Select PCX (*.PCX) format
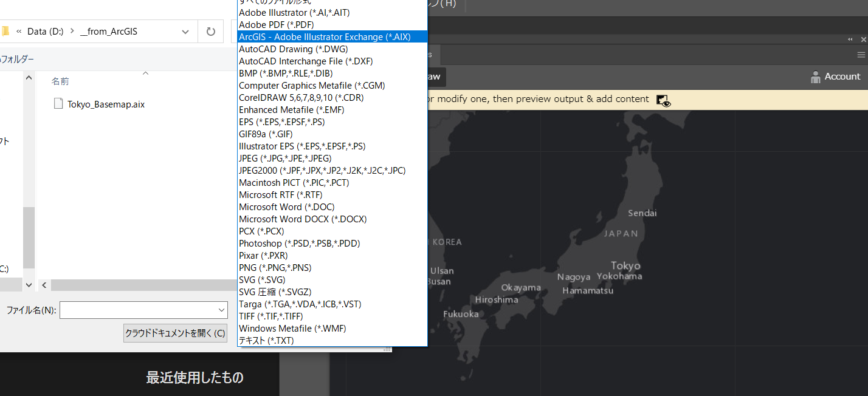The width and height of the screenshot is (868, 396). (x=332, y=231)
